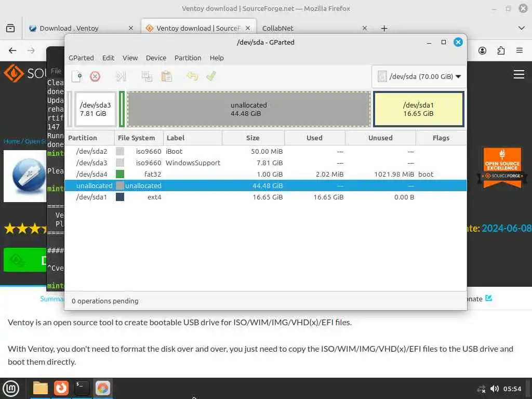This screenshot has width=532, height=399.
Task: Click the Unused column header
Action: [380, 138]
